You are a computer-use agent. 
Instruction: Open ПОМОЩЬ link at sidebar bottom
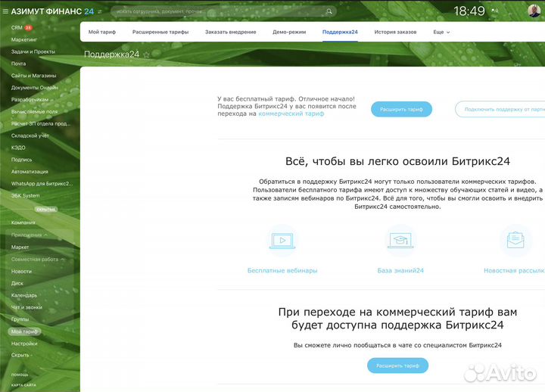pyautogui.click(x=20, y=375)
